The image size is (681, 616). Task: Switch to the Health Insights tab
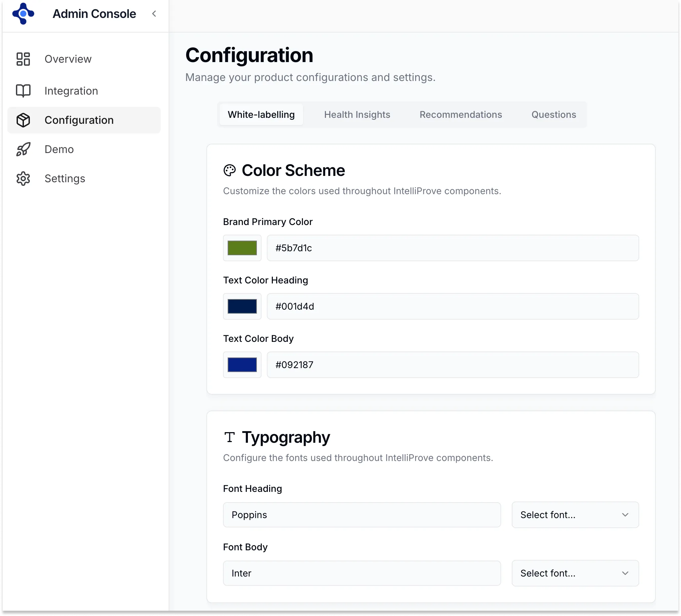click(x=357, y=115)
